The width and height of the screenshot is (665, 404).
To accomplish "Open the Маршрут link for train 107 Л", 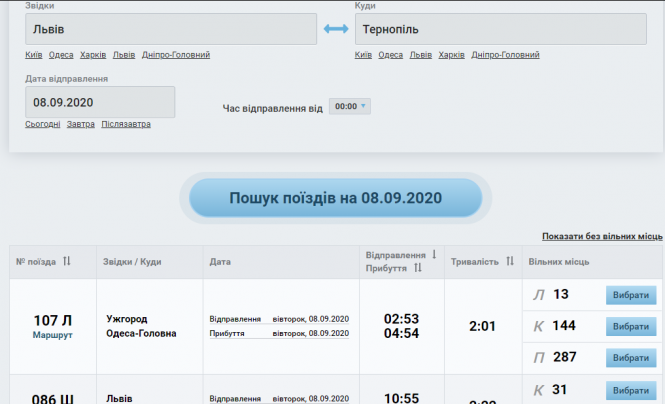I will click(x=53, y=336).
